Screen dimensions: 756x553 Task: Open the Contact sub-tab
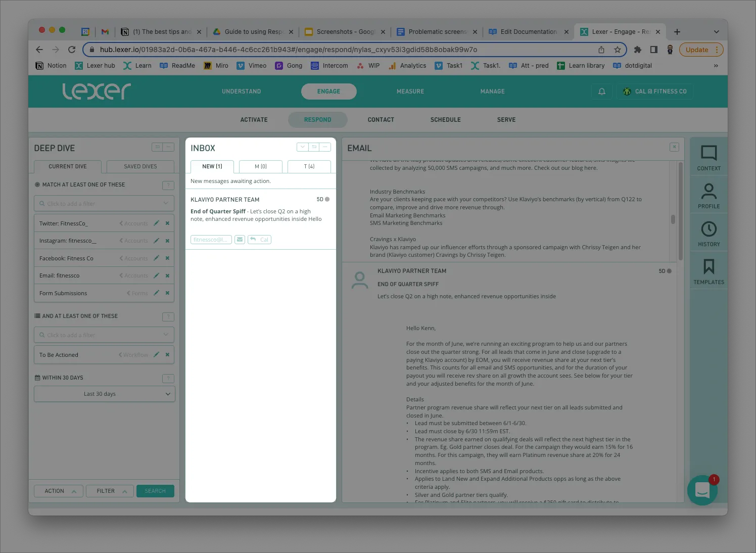[381, 120]
